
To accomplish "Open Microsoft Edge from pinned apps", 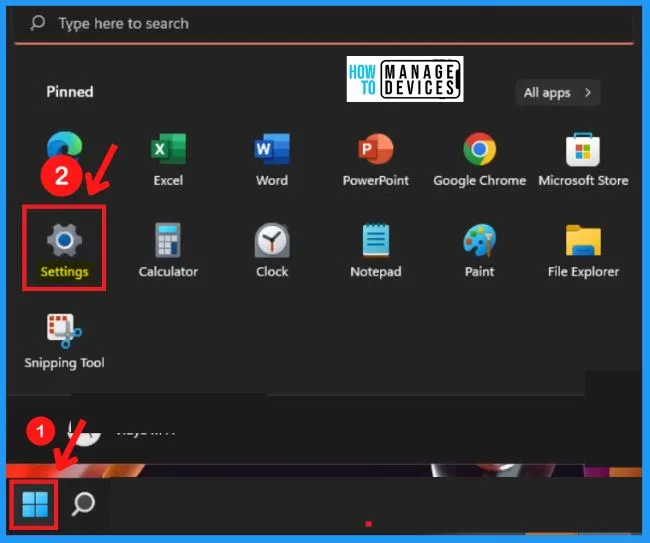I will [65, 145].
